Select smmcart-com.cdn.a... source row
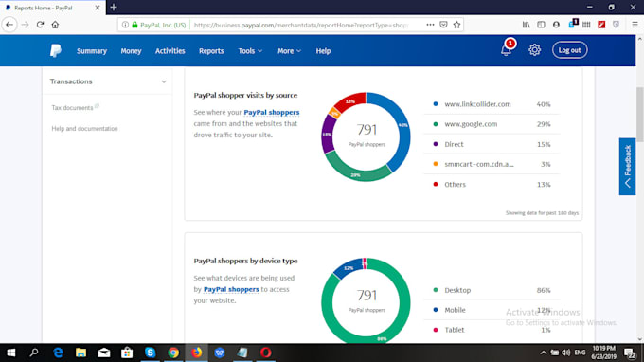Viewport: 644px width, 362px height. point(492,164)
